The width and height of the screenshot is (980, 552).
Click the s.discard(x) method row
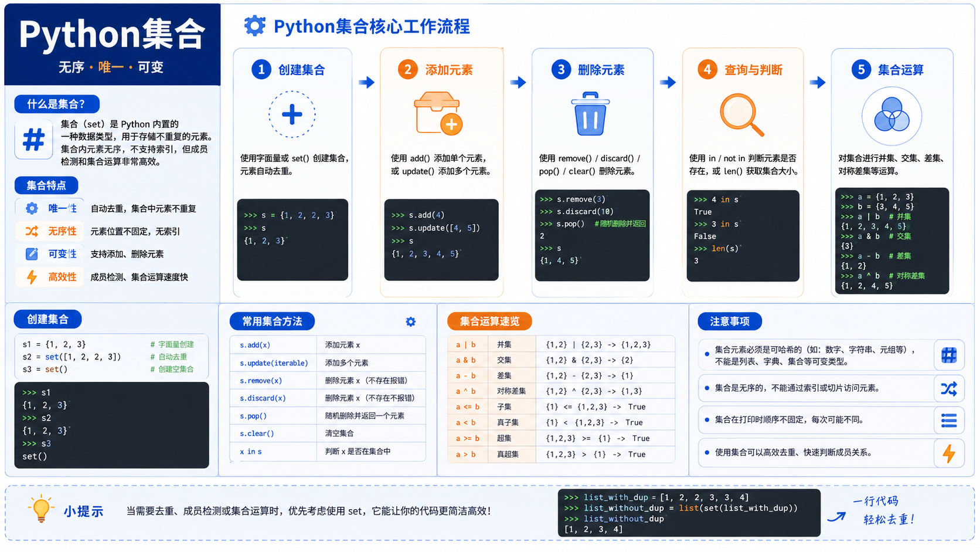point(328,398)
